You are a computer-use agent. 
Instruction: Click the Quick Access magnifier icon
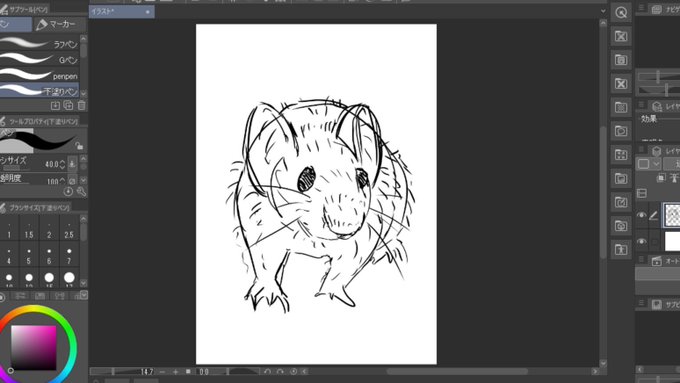pos(621,13)
